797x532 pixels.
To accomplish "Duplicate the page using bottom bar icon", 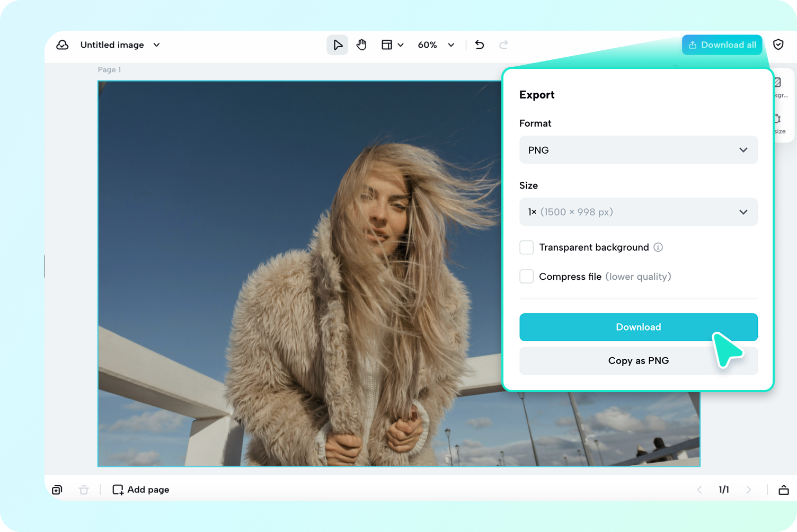I will click(x=57, y=490).
